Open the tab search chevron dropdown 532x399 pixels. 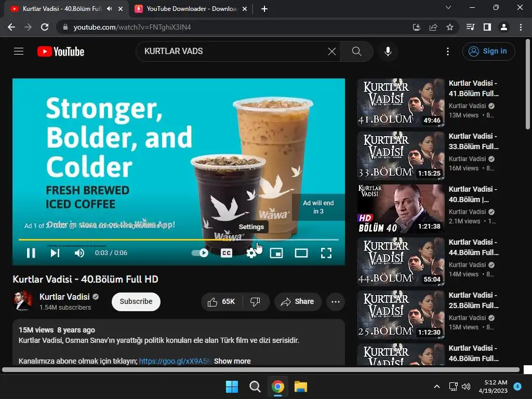[x=448, y=7]
